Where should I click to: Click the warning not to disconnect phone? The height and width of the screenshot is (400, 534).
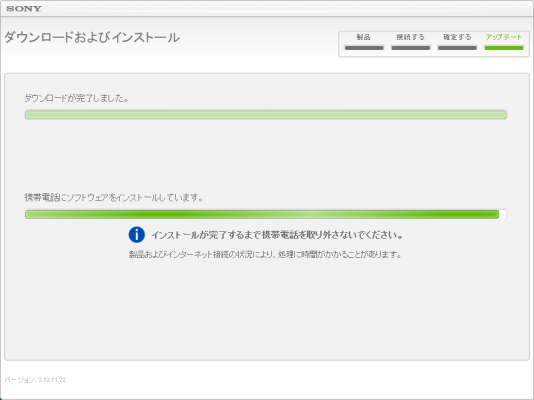277,235
